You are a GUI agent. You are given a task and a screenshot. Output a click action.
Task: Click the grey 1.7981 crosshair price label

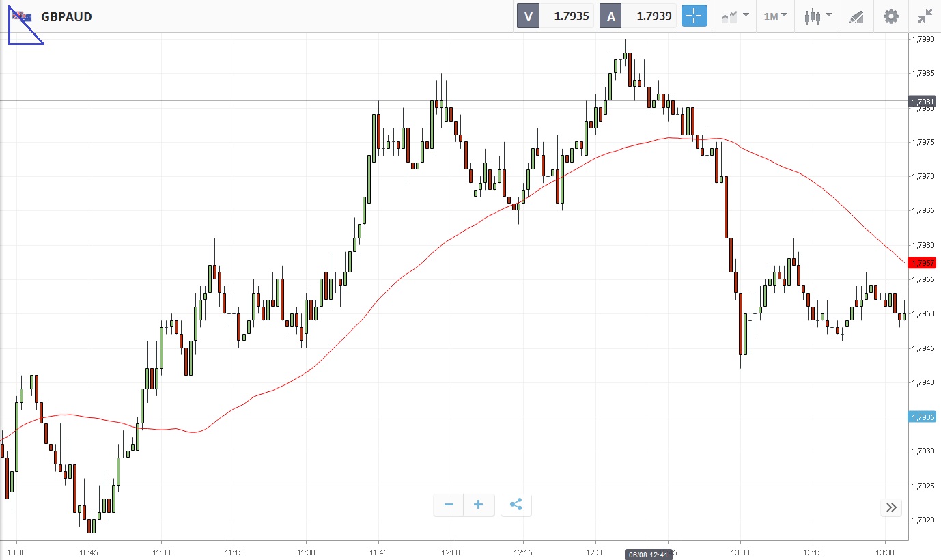[x=922, y=102]
